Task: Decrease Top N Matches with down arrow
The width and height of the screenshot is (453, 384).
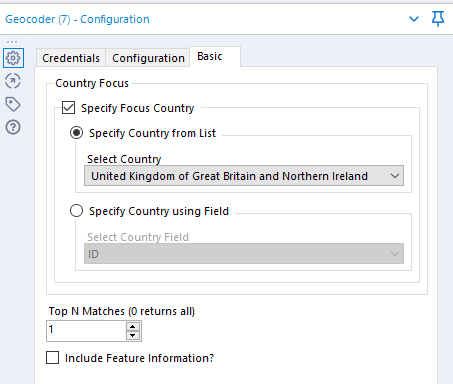Action: [x=133, y=335]
